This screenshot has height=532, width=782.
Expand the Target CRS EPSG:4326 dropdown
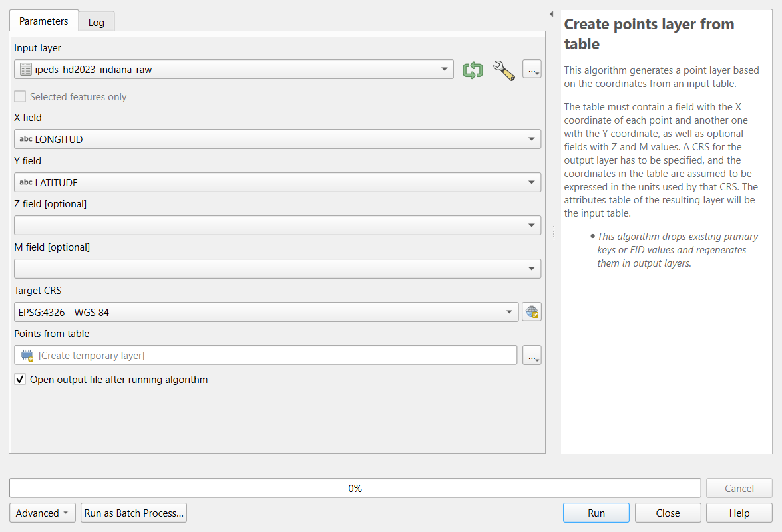266,312
